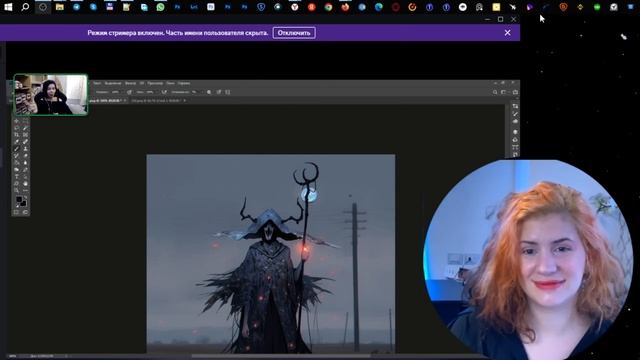Viewport: 640px width, 360px height.
Task: Select the Clone Stamp tool
Action: (25, 149)
